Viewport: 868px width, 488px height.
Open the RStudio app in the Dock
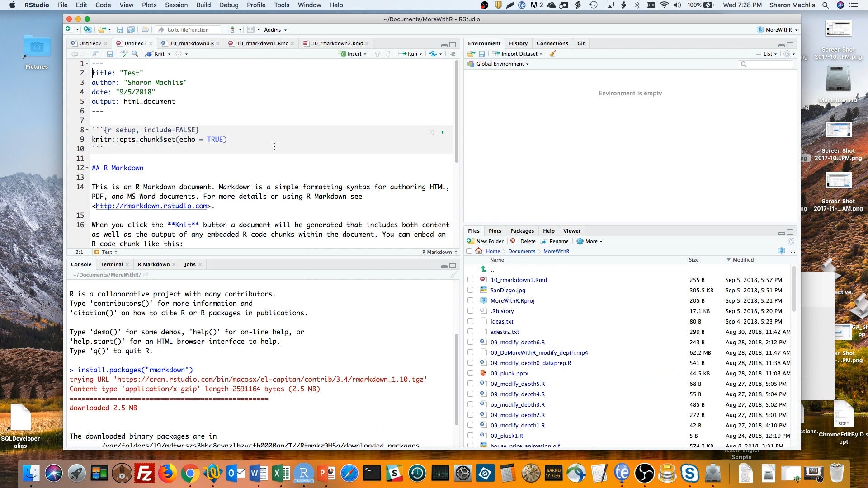(304, 473)
